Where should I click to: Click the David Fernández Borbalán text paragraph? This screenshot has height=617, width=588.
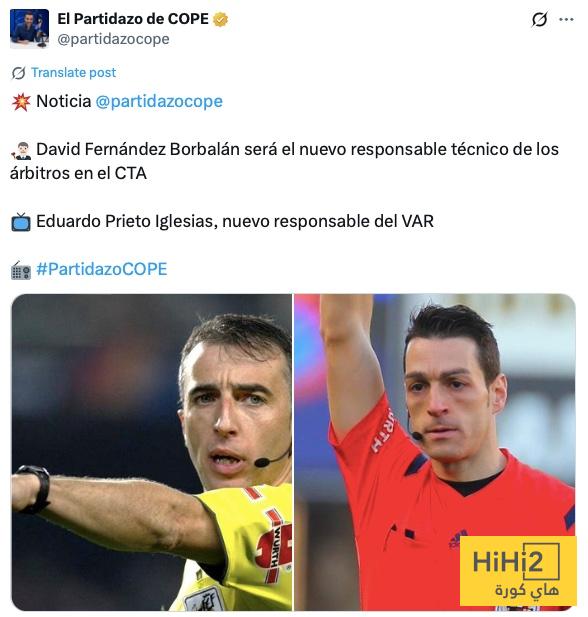284,161
